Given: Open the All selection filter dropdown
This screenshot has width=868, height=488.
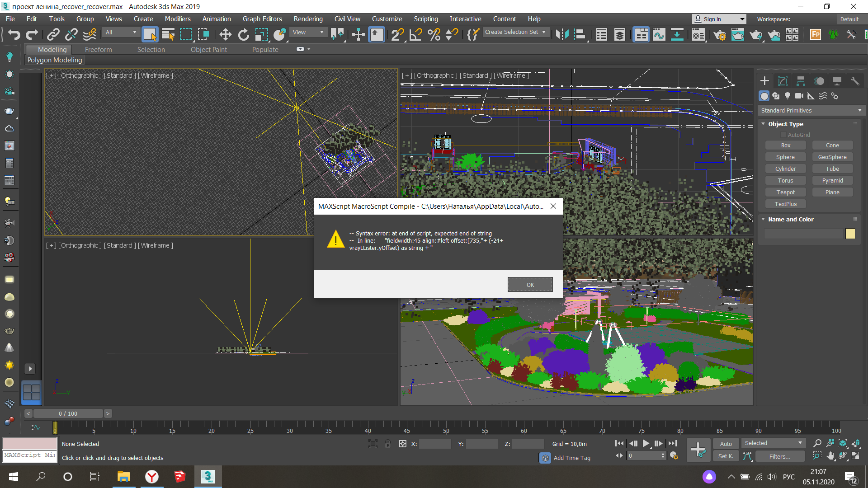Looking at the screenshot, I should (x=121, y=32).
